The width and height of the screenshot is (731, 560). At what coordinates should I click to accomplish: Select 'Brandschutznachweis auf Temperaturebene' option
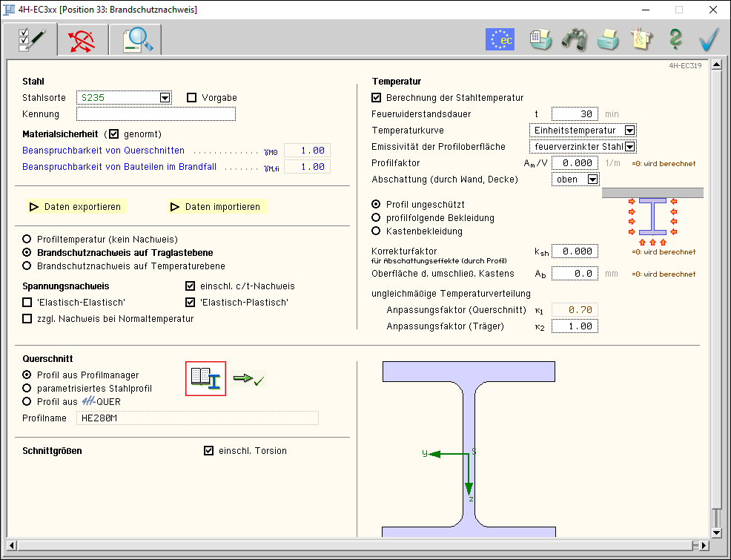(x=27, y=266)
